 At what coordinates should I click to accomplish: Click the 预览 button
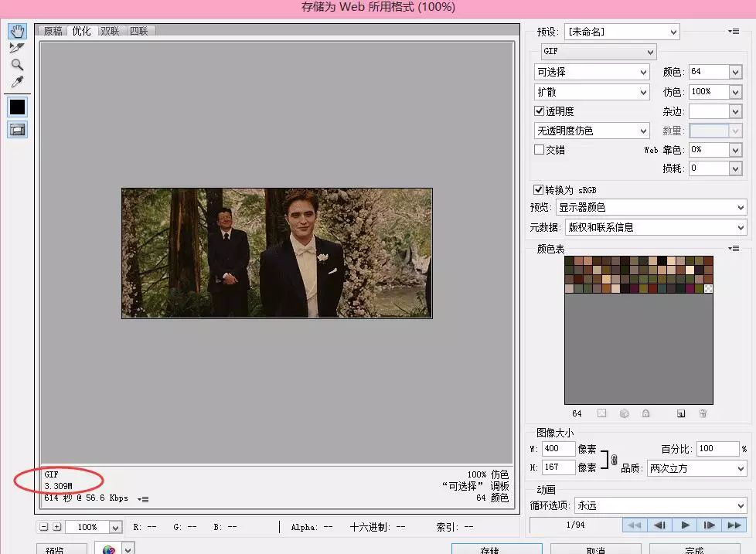tap(61, 549)
